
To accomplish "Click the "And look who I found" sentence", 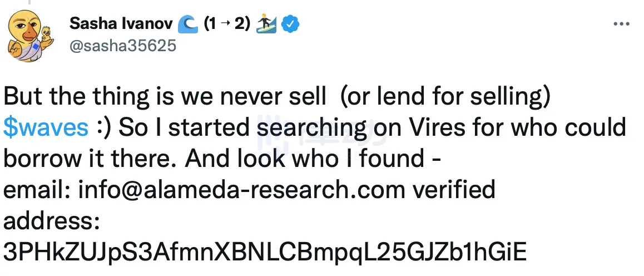I will 306,159.
